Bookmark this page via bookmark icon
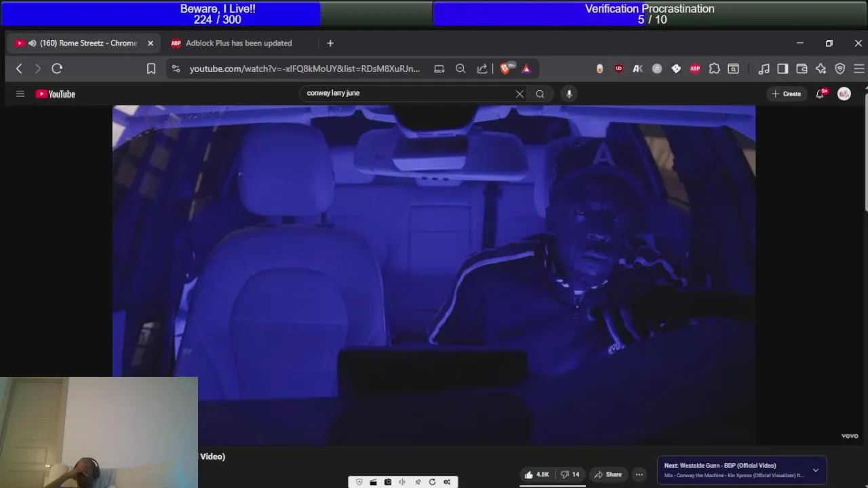 [151, 68]
